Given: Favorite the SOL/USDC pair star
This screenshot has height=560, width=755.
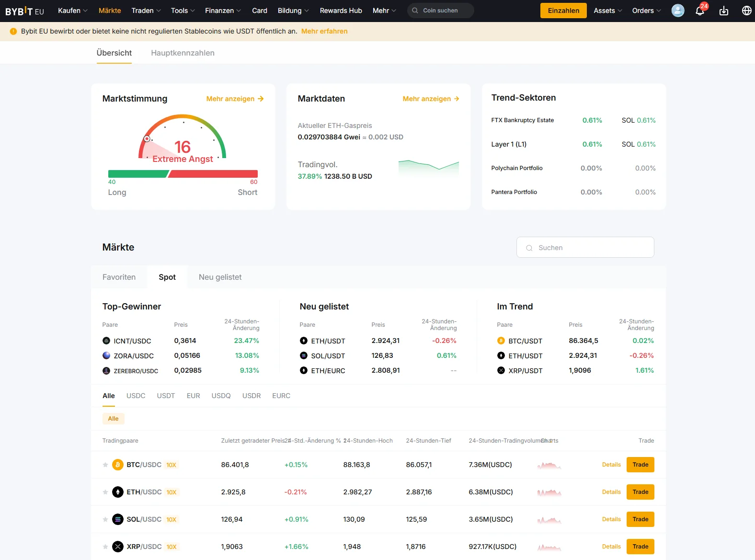Looking at the screenshot, I should tap(105, 519).
